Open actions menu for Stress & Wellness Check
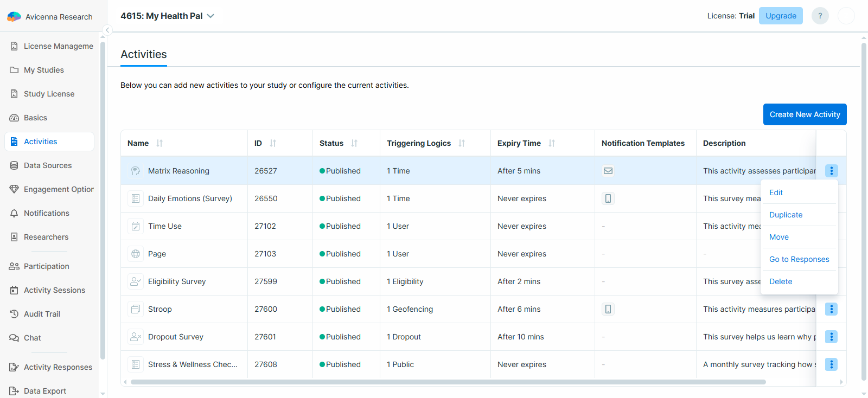Image resolution: width=868 pixels, height=398 pixels. click(831, 364)
